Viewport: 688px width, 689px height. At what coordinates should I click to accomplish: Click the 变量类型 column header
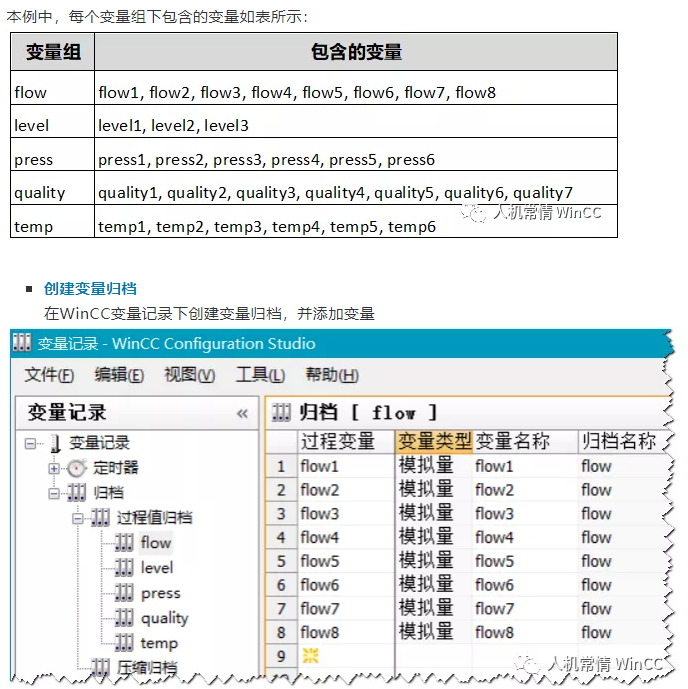tap(432, 441)
